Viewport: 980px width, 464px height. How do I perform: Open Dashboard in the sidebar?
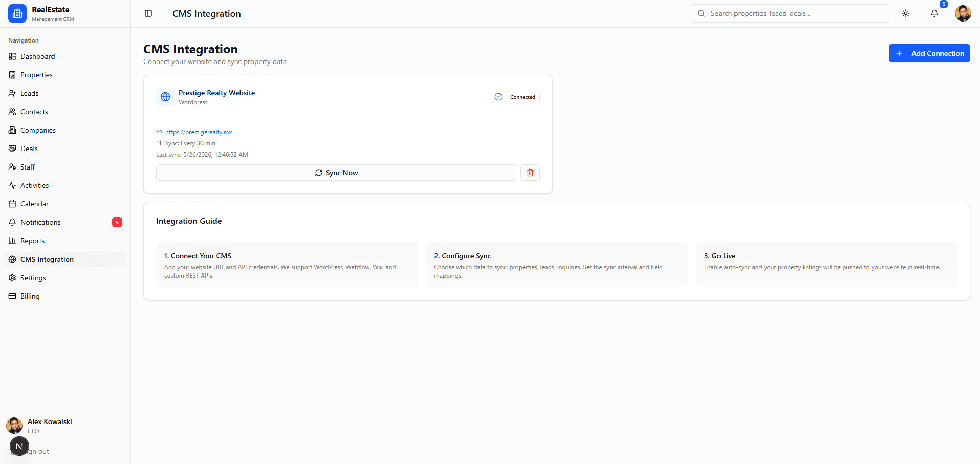(65, 56)
